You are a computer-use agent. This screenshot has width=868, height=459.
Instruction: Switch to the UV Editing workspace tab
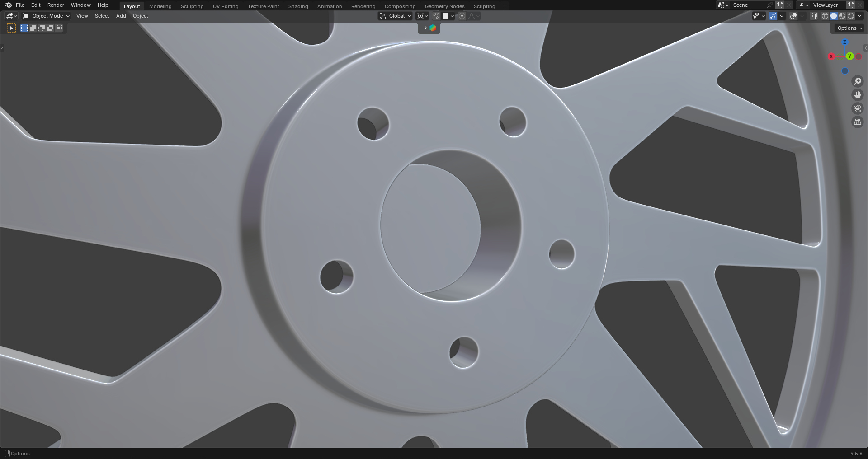(226, 6)
